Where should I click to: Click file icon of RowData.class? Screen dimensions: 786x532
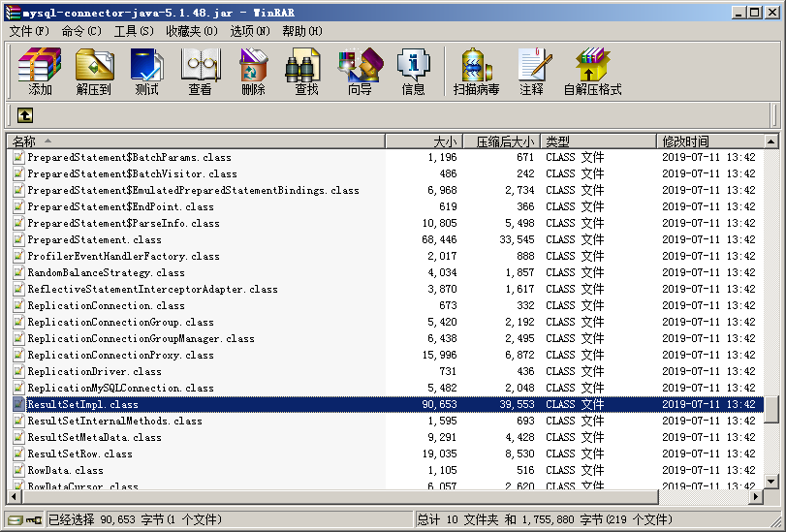18,470
